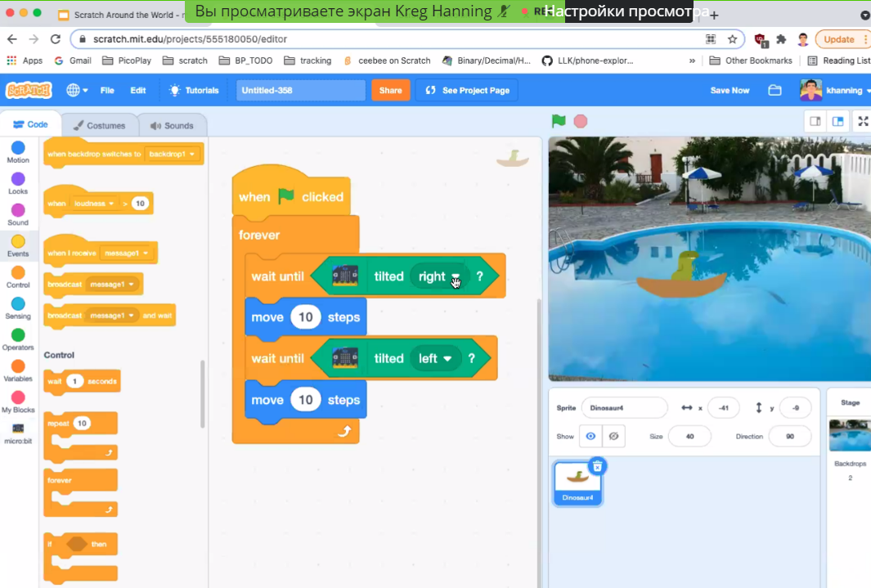Viewport: 871px width, 588px height.
Task: Select the micro:bit extension category
Action: coord(18,433)
